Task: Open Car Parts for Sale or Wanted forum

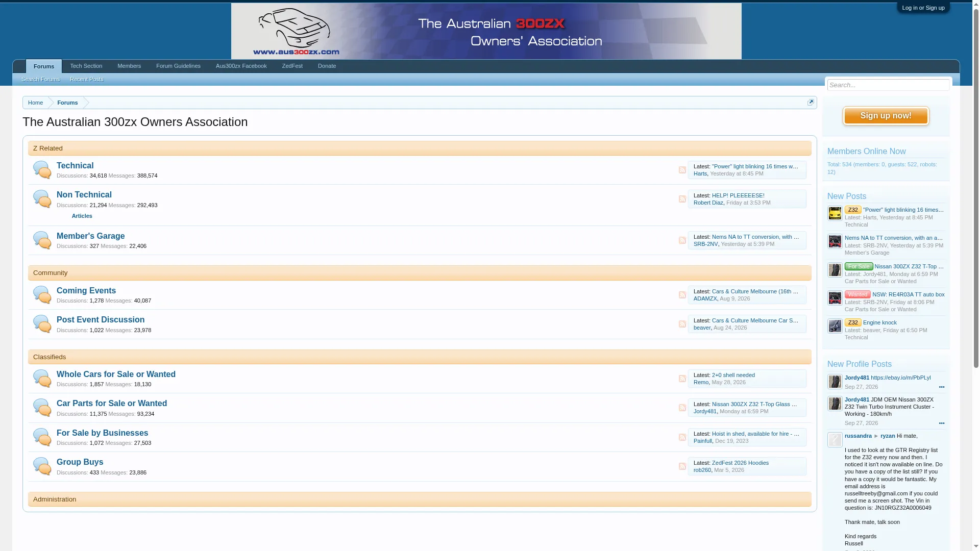Action: point(112,404)
